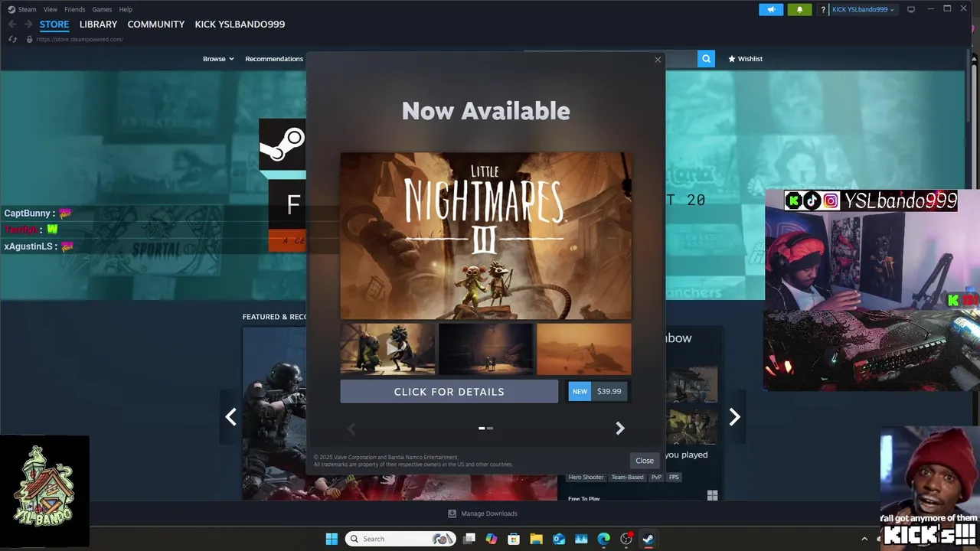Screen dimensions: 980x551
Task: Click the store search magnifier button
Action: coord(706,58)
